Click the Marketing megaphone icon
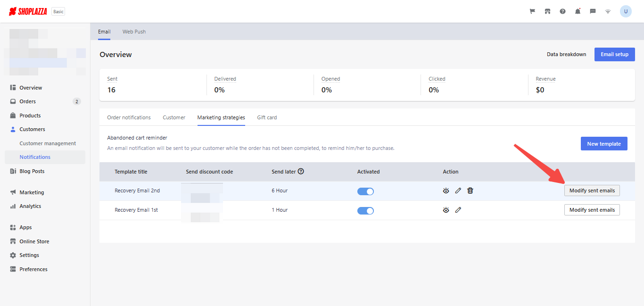644x306 pixels. pyautogui.click(x=13, y=192)
